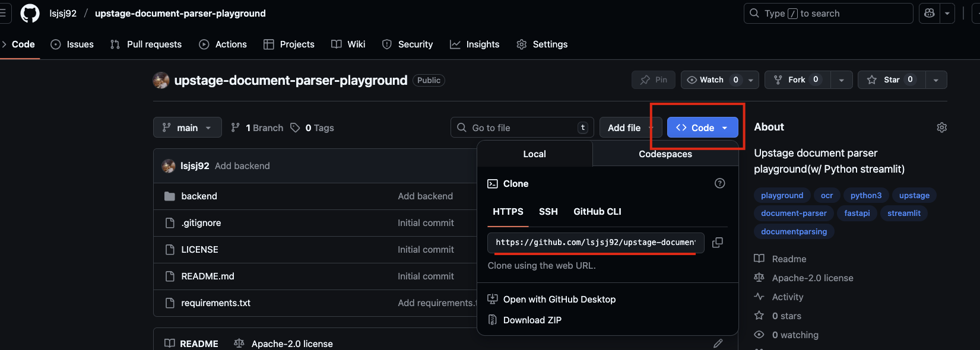The image size is (980, 350).
Task: Open the Add file dropdown
Action: click(x=630, y=128)
